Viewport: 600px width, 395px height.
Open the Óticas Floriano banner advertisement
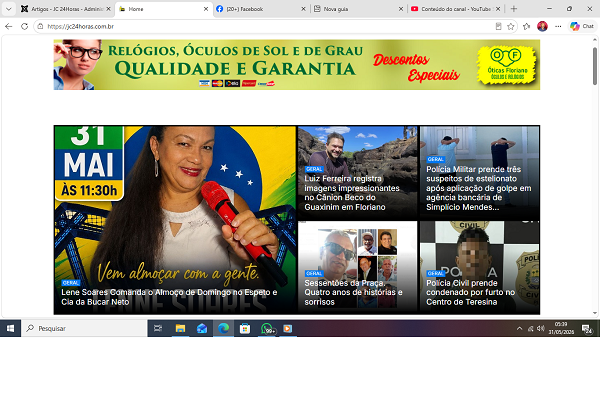(x=297, y=65)
